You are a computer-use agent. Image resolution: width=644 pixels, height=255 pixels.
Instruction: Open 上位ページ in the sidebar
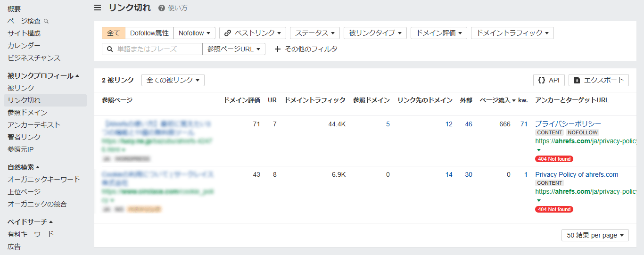pyautogui.click(x=24, y=192)
